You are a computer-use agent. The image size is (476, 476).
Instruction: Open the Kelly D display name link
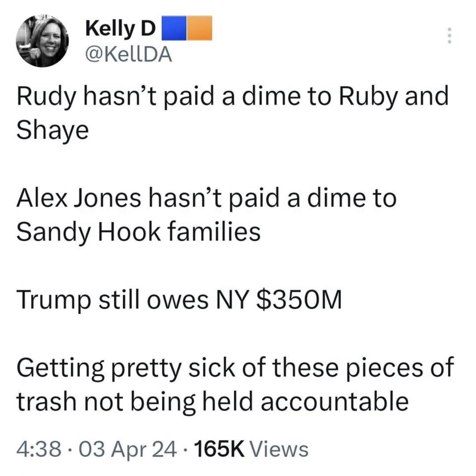pyautogui.click(x=120, y=29)
